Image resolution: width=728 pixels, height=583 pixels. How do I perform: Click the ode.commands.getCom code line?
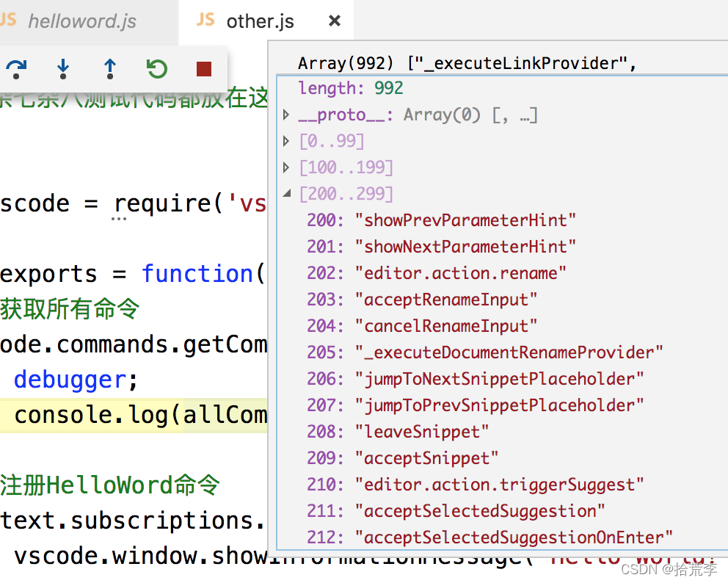(x=134, y=344)
